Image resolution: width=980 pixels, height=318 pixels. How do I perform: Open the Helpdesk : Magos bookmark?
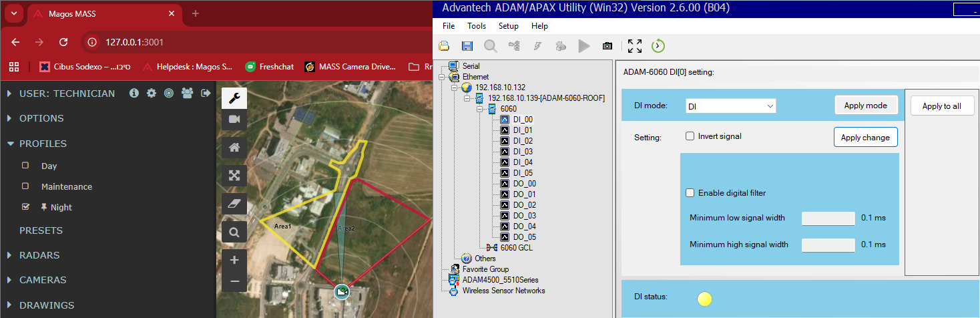pyautogui.click(x=188, y=66)
